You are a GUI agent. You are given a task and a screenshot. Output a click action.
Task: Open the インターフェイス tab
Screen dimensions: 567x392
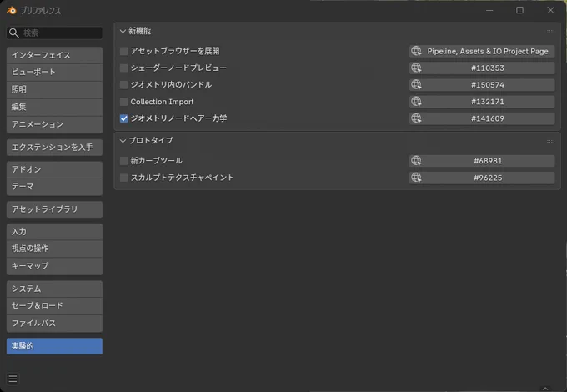coord(54,55)
